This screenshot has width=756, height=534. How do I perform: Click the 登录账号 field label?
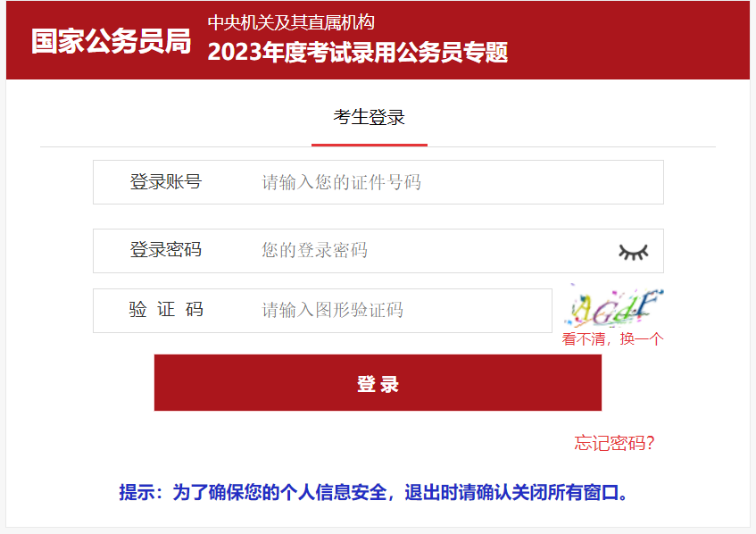[166, 182]
